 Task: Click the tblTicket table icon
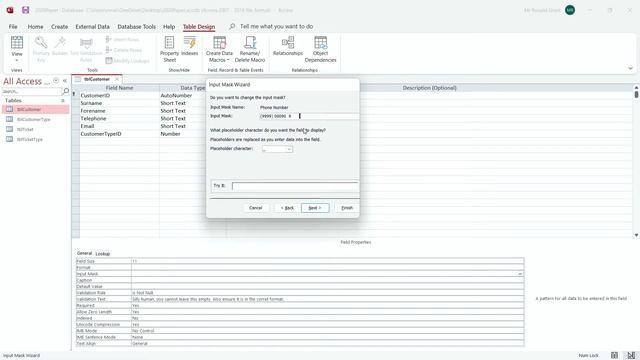pos(9,129)
